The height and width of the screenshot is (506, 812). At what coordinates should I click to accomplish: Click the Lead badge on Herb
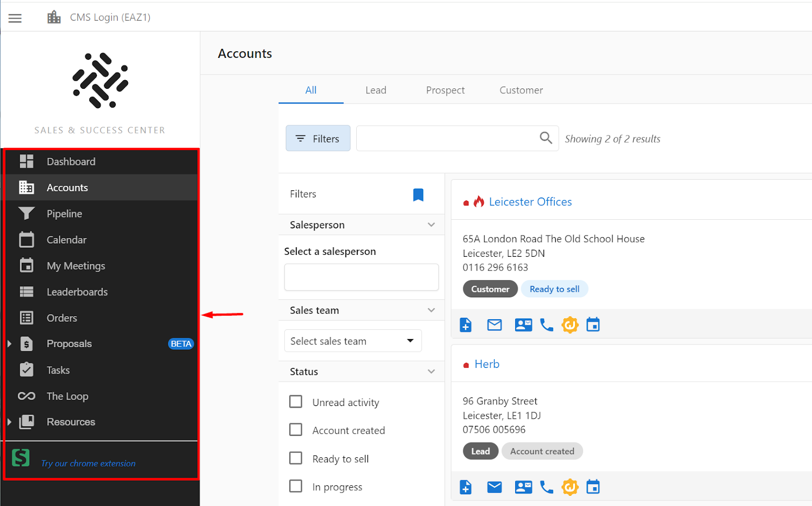coord(480,451)
